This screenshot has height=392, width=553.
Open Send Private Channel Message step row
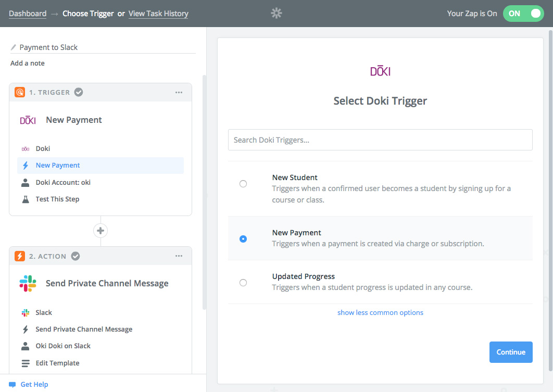(x=100, y=329)
